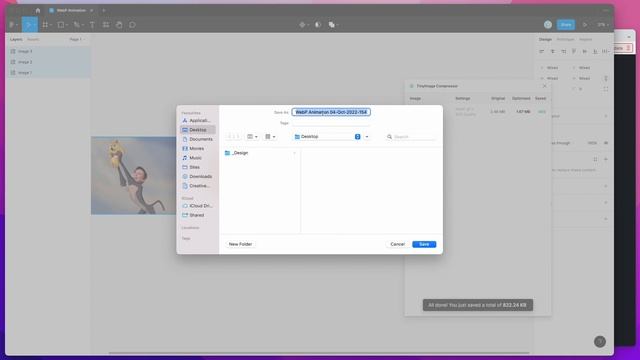Switch to the Assets tab
This screenshot has width=640, height=360.
point(33,40)
